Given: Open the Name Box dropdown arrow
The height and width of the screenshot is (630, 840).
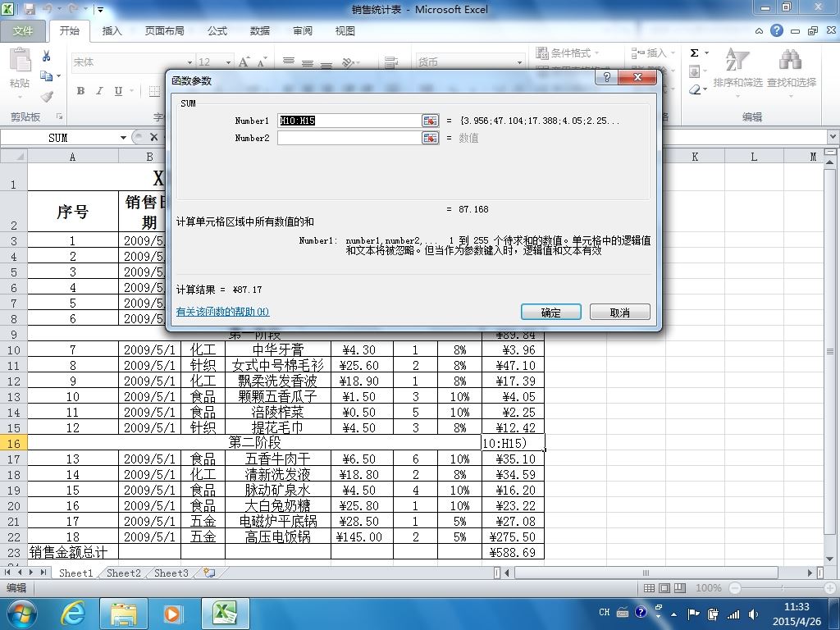Looking at the screenshot, I should tap(123, 138).
